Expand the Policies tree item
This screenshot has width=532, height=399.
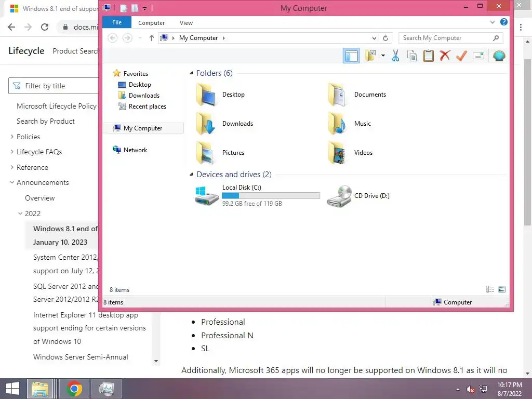(12, 137)
